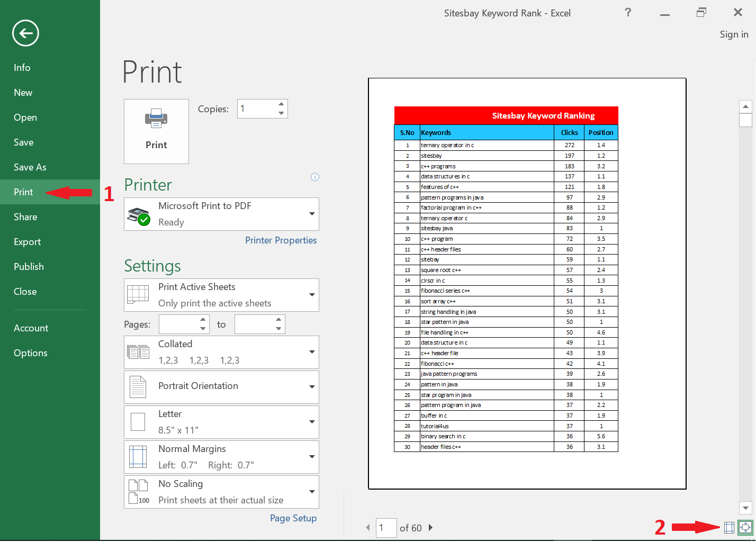
Task: Click the large Print printer button
Action: click(156, 131)
